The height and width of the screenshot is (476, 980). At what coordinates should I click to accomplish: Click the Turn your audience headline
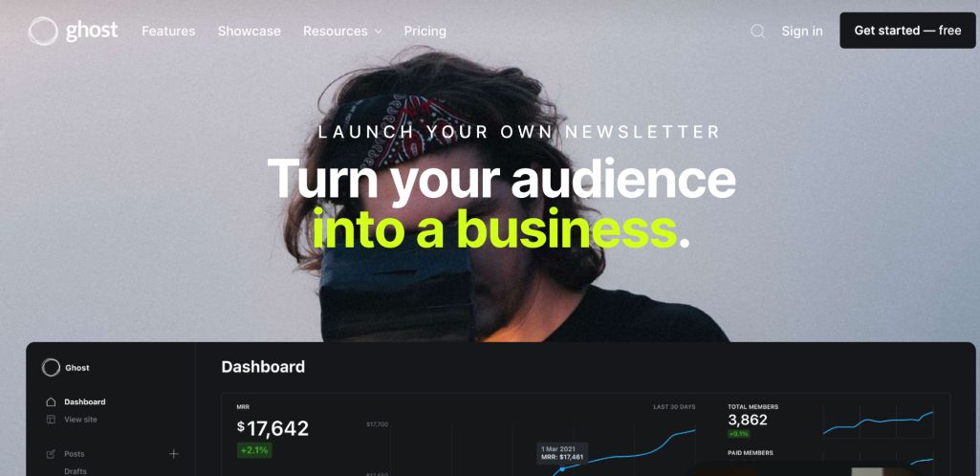pyautogui.click(x=501, y=178)
